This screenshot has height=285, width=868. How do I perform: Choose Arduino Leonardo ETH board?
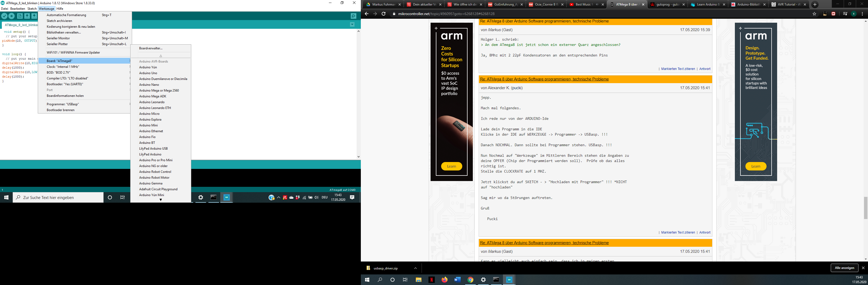click(161, 108)
